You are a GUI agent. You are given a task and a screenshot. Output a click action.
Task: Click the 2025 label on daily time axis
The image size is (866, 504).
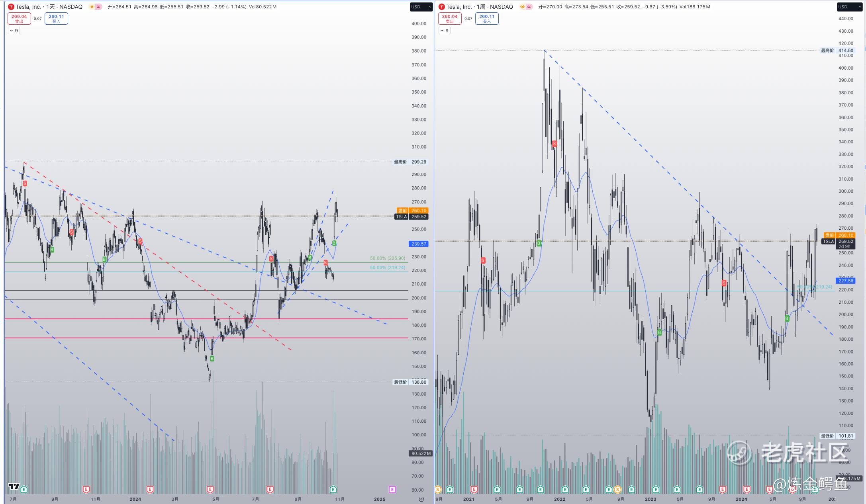[380, 499]
